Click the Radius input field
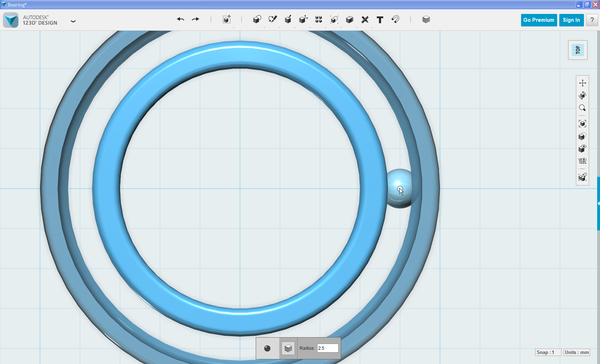 click(x=327, y=348)
